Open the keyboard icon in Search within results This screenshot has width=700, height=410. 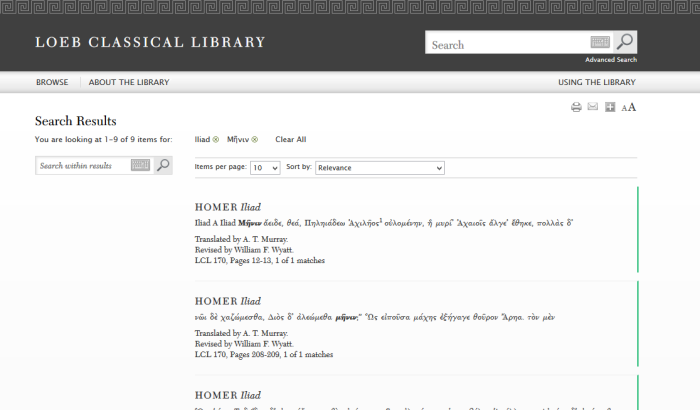click(140, 165)
